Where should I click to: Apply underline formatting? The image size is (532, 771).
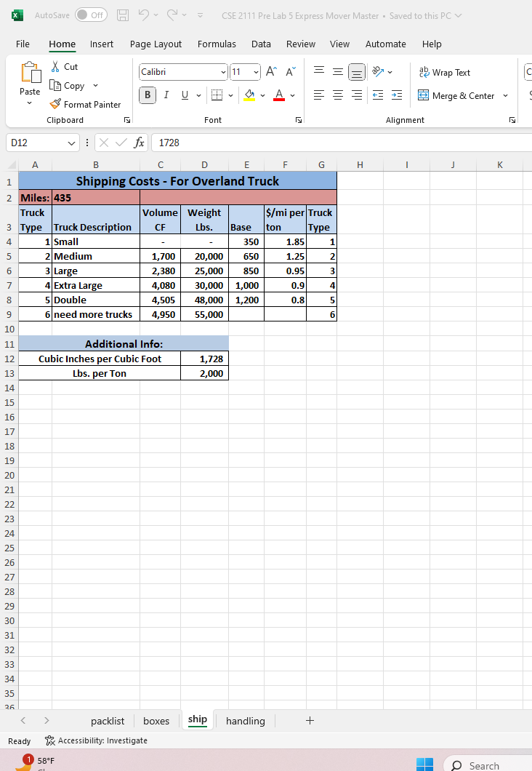pos(185,95)
